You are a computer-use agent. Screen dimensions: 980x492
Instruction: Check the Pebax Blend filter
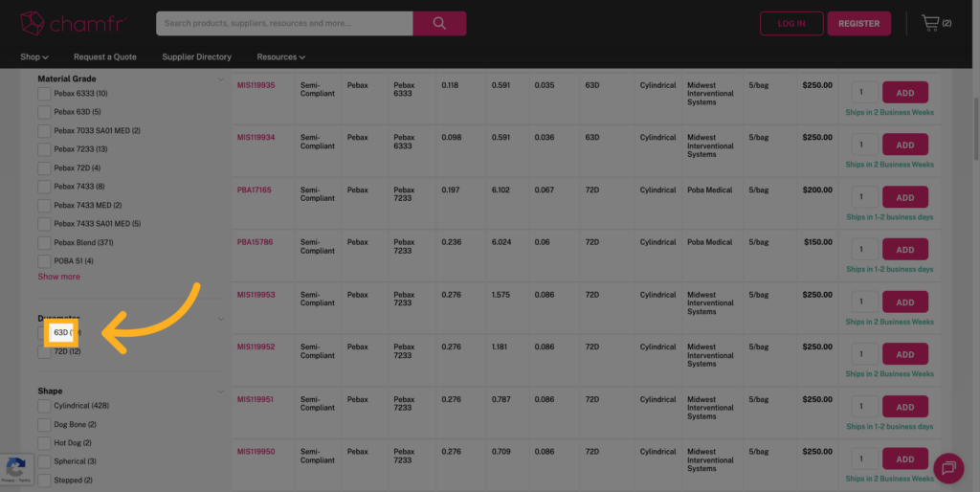click(x=44, y=242)
